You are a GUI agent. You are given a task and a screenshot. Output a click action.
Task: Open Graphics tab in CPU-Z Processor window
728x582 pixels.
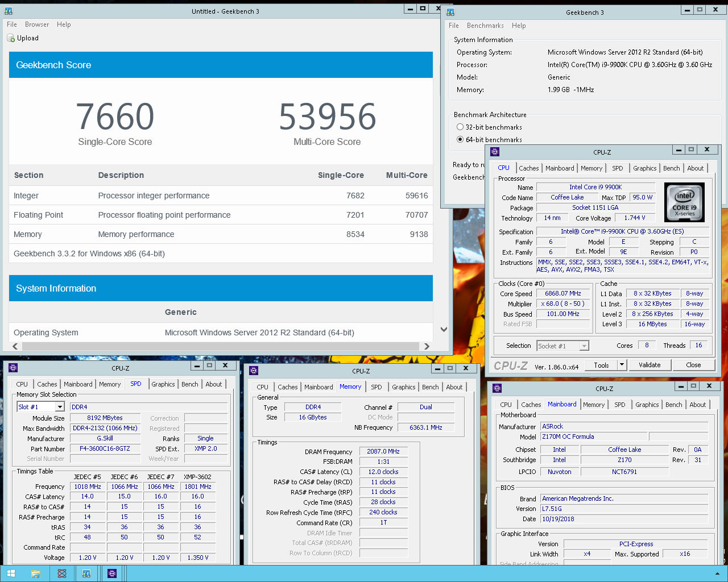[644, 168]
